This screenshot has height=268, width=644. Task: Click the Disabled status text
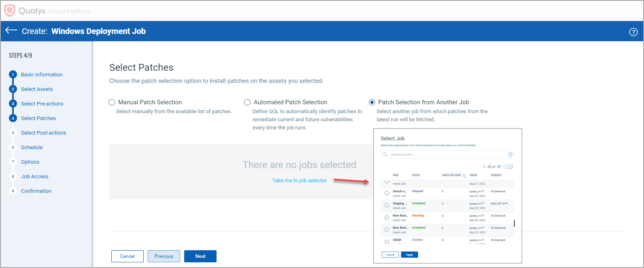coord(417,240)
